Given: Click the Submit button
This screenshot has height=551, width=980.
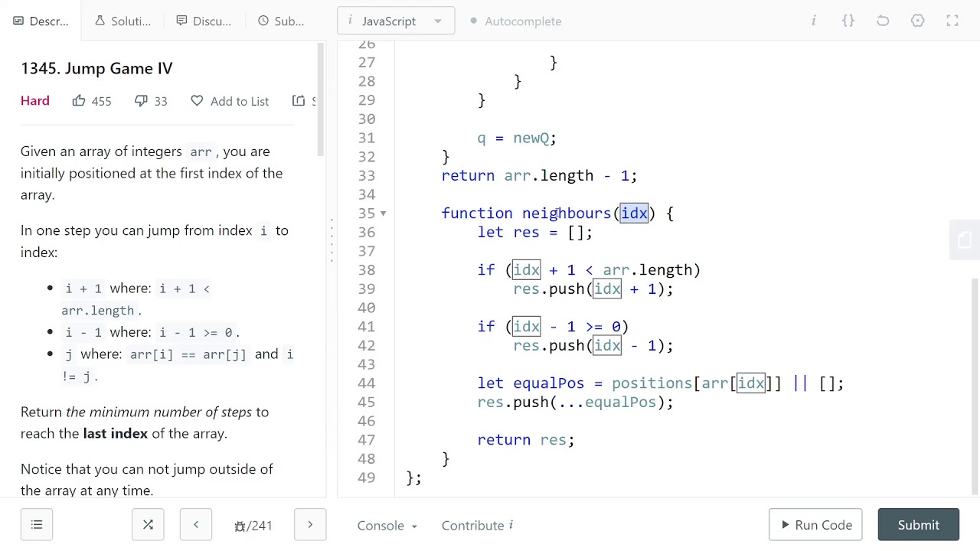Looking at the screenshot, I should point(919,525).
